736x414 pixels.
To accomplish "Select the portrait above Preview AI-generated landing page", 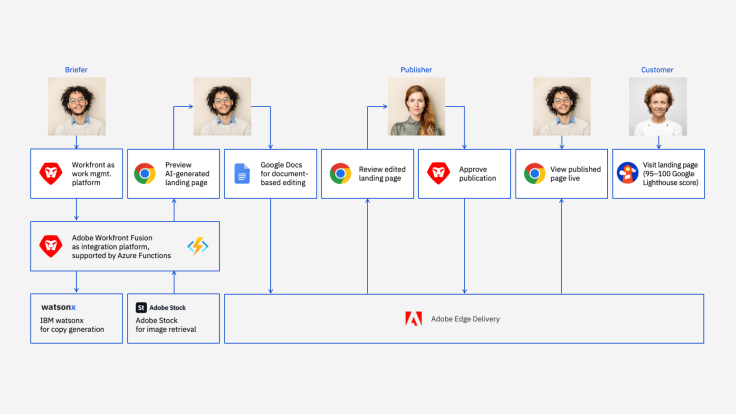I will point(222,107).
